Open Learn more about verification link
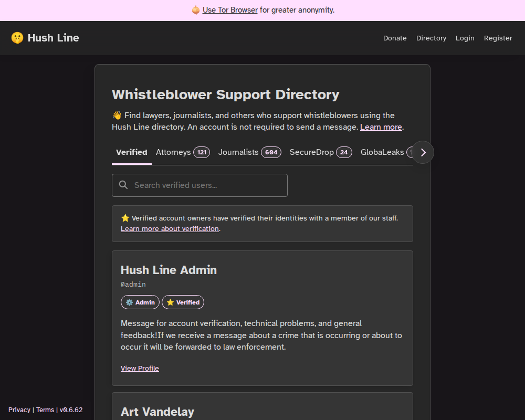The height and width of the screenshot is (420, 525). [170, 229]
